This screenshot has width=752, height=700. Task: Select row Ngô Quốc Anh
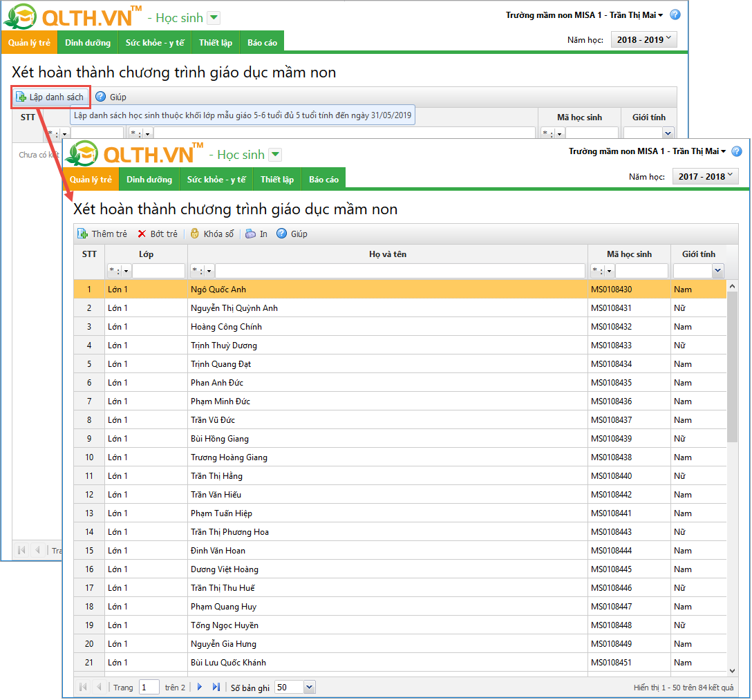[400, 290]
